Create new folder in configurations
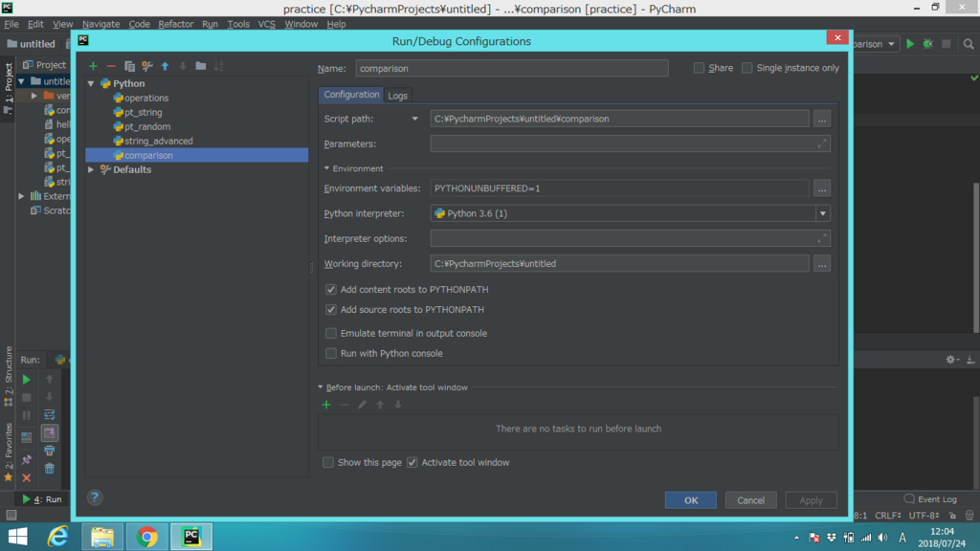The image size is (980, 551). point(201,66)
